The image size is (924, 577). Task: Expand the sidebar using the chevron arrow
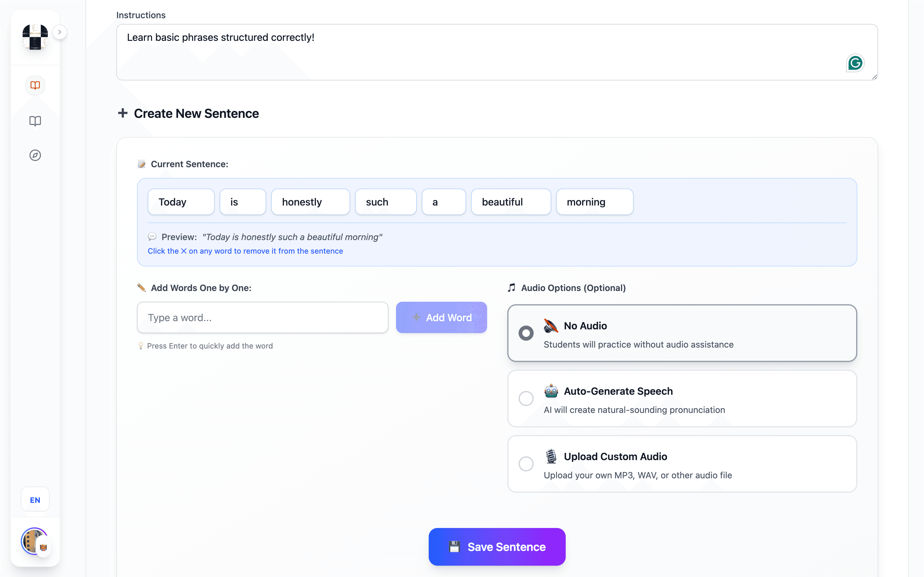tap(60, 32)
